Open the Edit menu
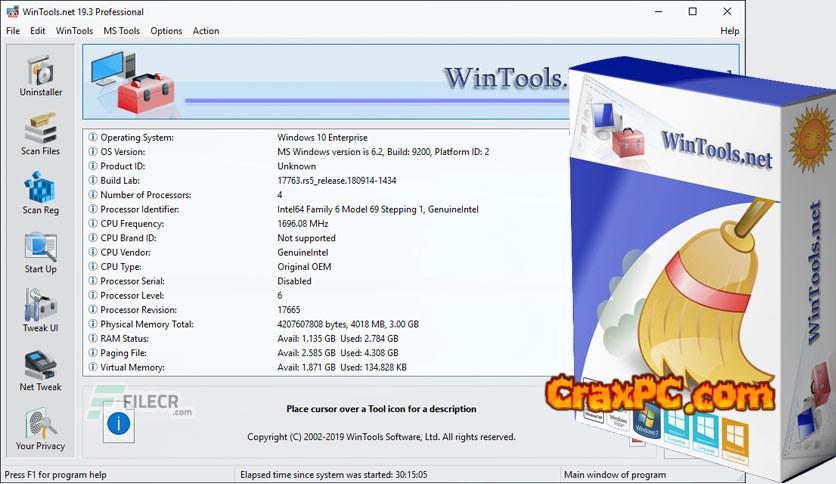 pyautogui.click(x=38, y=31)
